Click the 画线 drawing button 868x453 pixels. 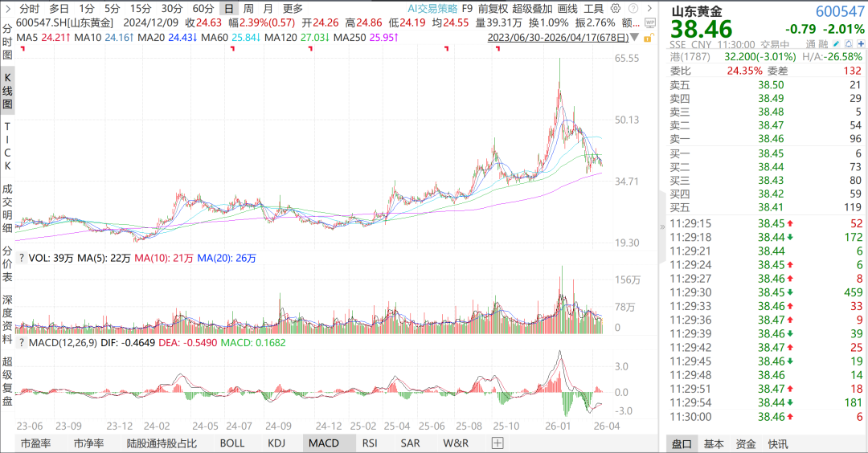tap(567, 8)
